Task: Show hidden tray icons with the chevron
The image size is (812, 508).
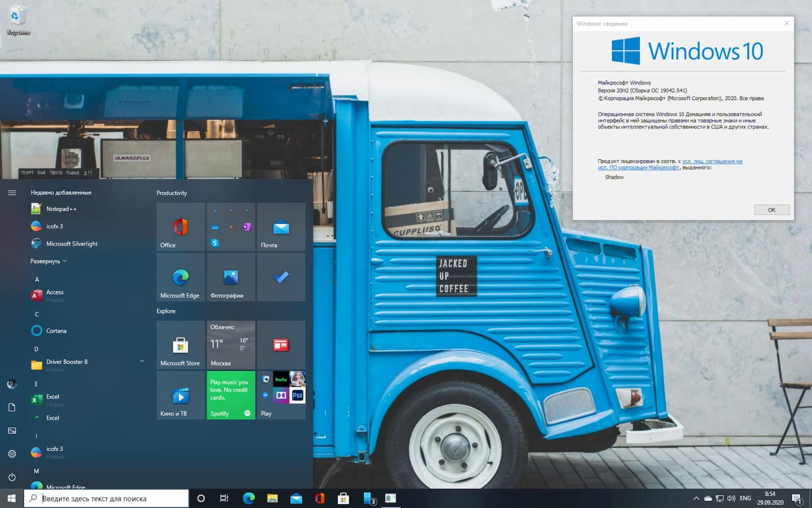Action: [696, 498]
